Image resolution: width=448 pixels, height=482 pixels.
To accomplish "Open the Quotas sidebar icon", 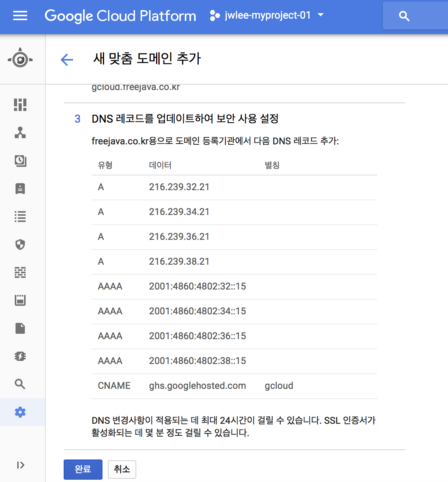I will click(x=20, y=300).
